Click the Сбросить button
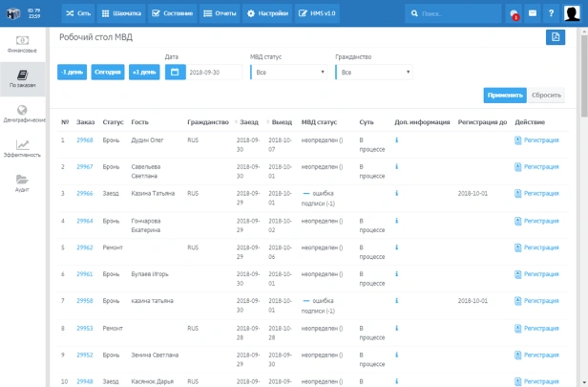This screenshot has height=387, width=588. 546,96
